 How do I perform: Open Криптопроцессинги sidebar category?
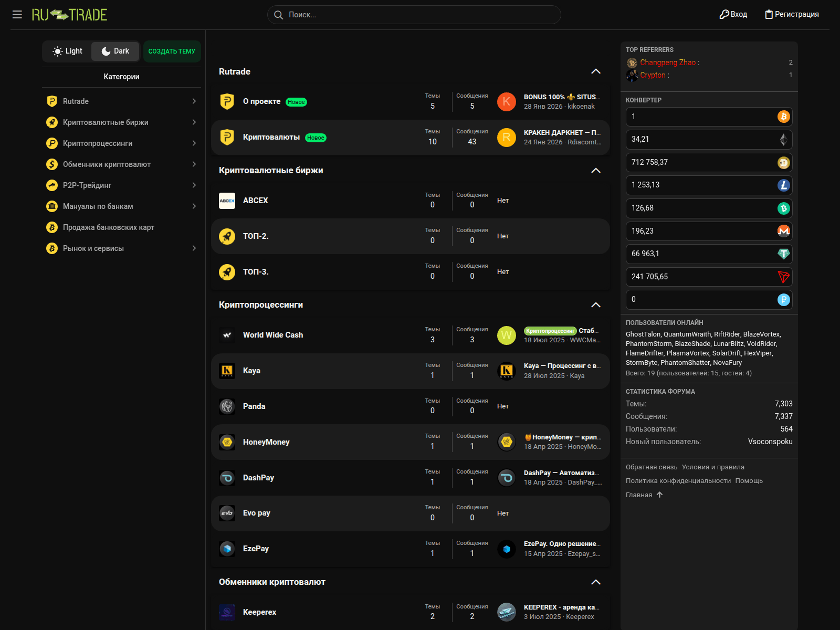[x=98, y=143]
